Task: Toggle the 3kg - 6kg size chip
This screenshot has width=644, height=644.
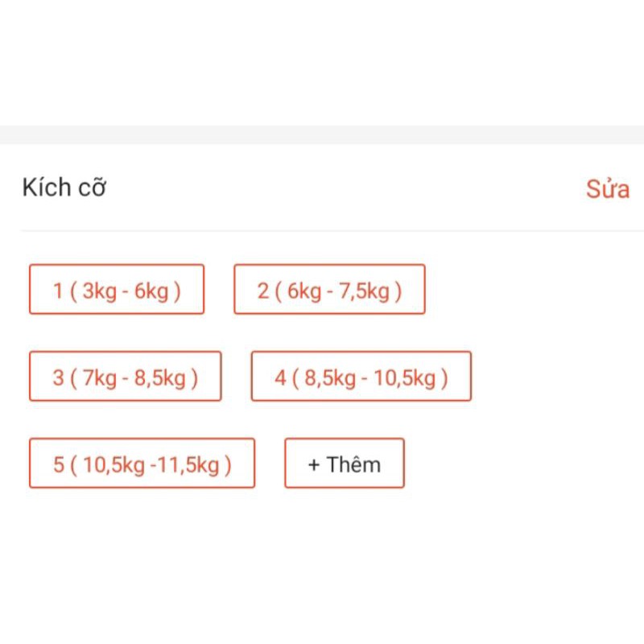Action: tap(117, 290)
